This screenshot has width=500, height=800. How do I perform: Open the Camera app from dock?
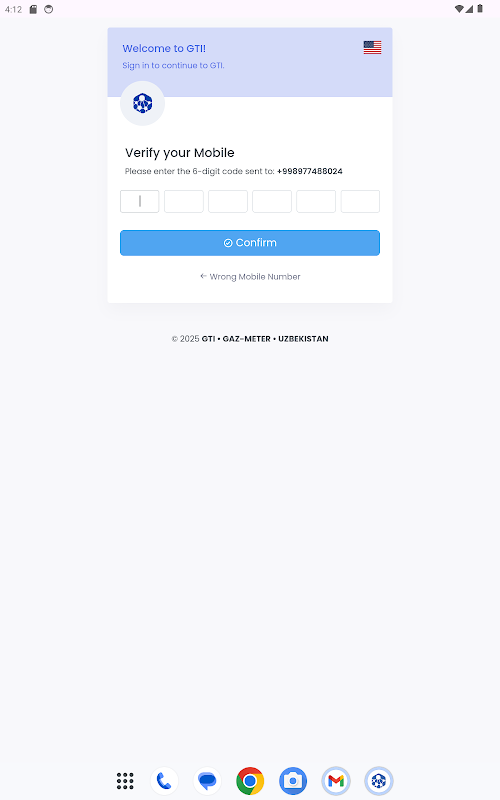(x=293, y=781)
